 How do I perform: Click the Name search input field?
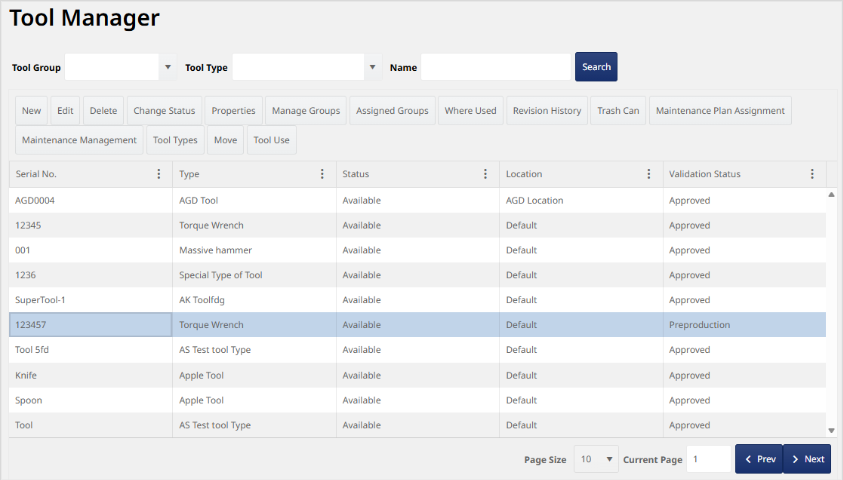tap(496, 67)
